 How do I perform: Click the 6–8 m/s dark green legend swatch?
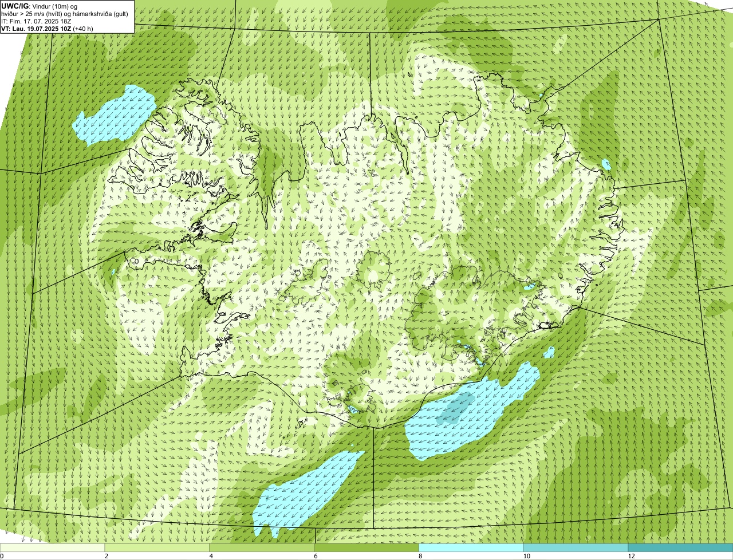(x=367, y=547)
